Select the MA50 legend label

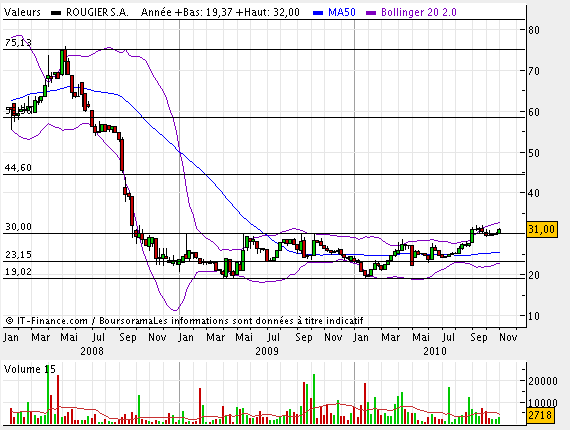pos(342,12)
